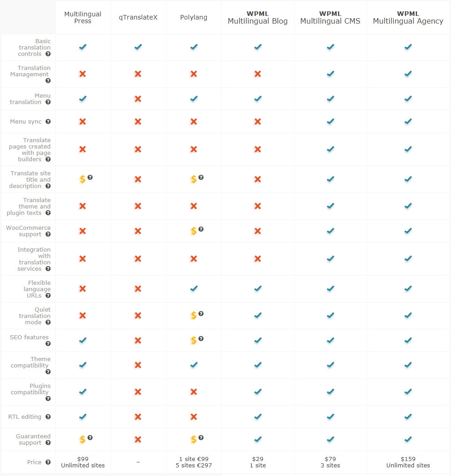Click the question mark beside Polylang's Quiet translation mode

[201, 313]
